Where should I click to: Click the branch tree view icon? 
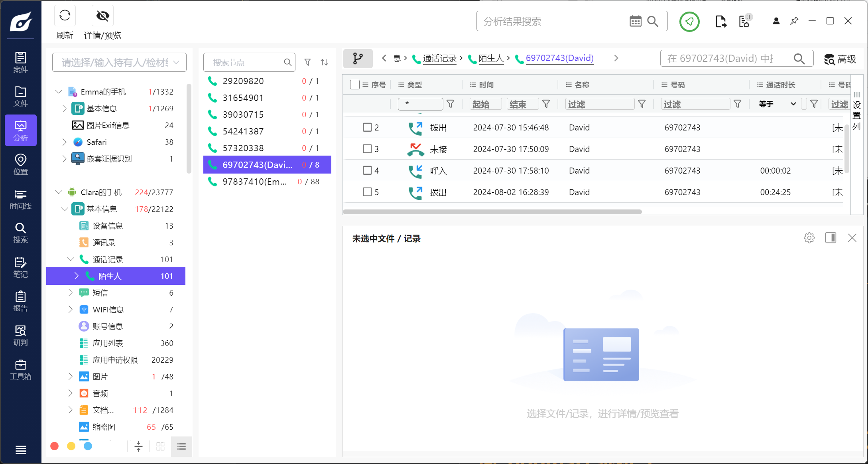(x=358, y=59)
